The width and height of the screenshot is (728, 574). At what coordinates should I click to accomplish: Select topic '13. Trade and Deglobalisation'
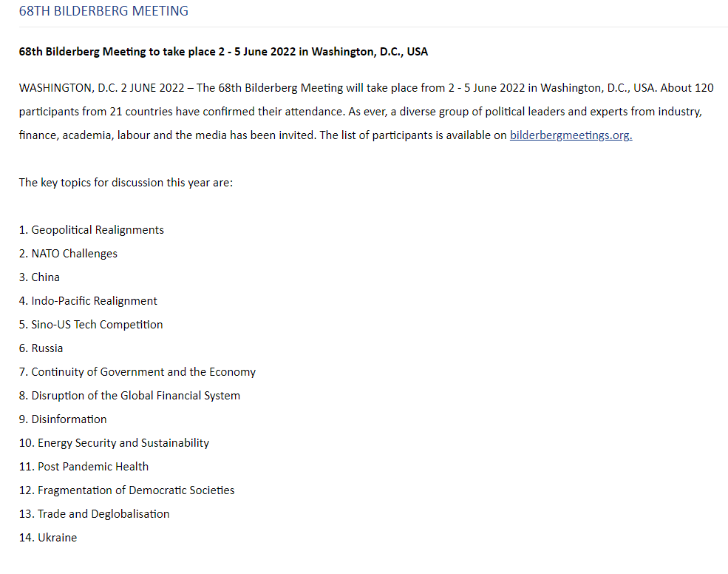(x=95, y=515)
